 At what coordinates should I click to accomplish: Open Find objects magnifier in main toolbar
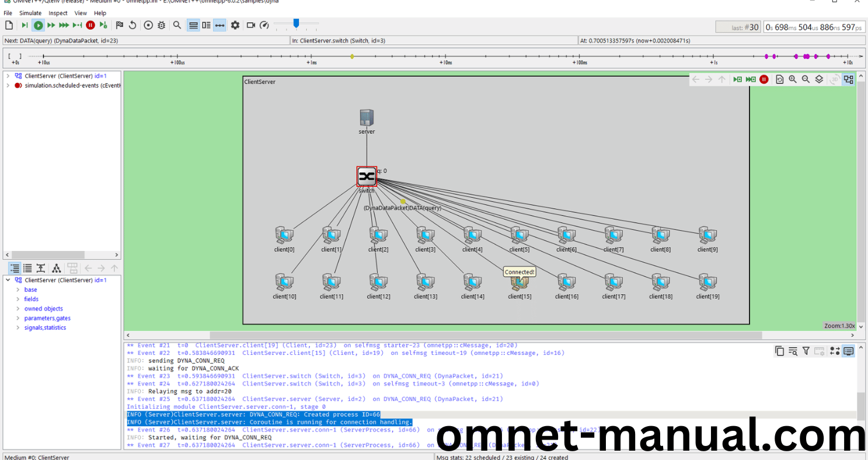click(x=177, y=25)
